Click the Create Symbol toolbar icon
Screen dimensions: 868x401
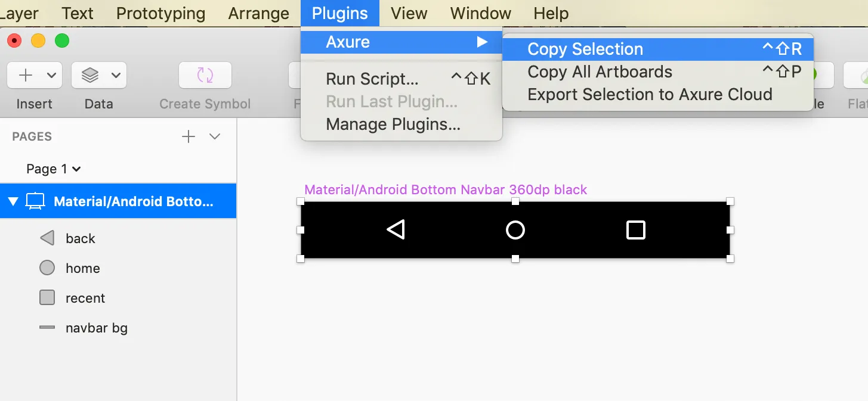[205, 75]
